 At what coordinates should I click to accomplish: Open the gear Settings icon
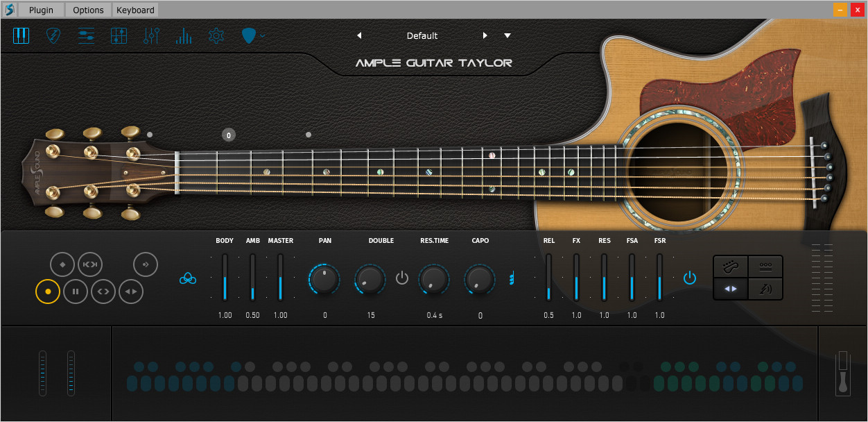point(216,36)
